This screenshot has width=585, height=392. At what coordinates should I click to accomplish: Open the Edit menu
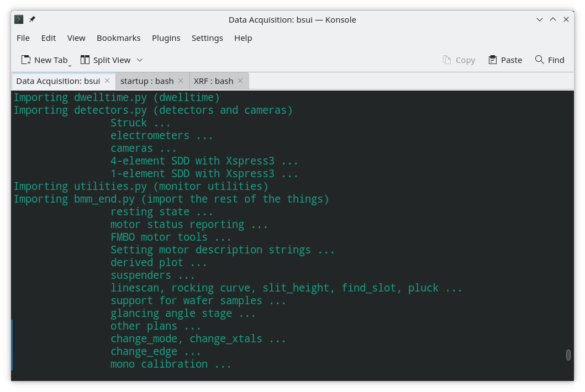point(49,38)
